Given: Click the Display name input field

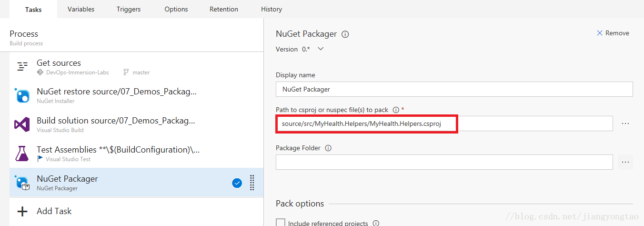Looking at the screenshot, I should (x=454, y=89).
